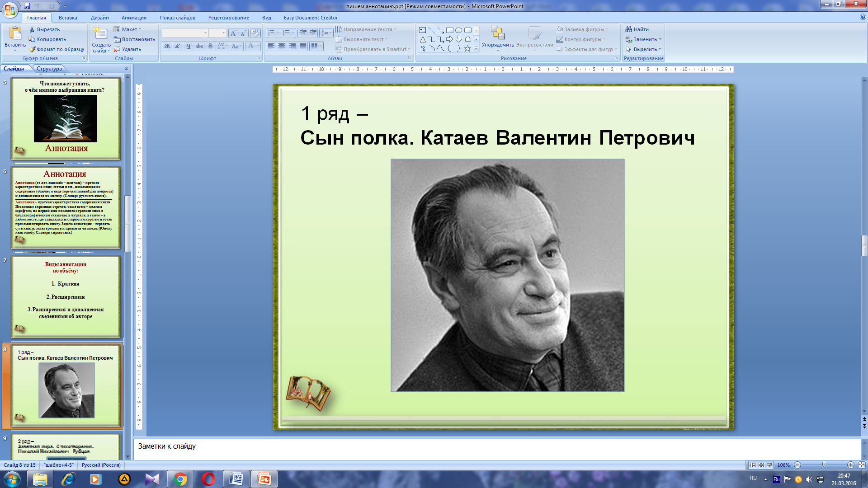
Task: Align text to the right
Action: coord(292,46)
